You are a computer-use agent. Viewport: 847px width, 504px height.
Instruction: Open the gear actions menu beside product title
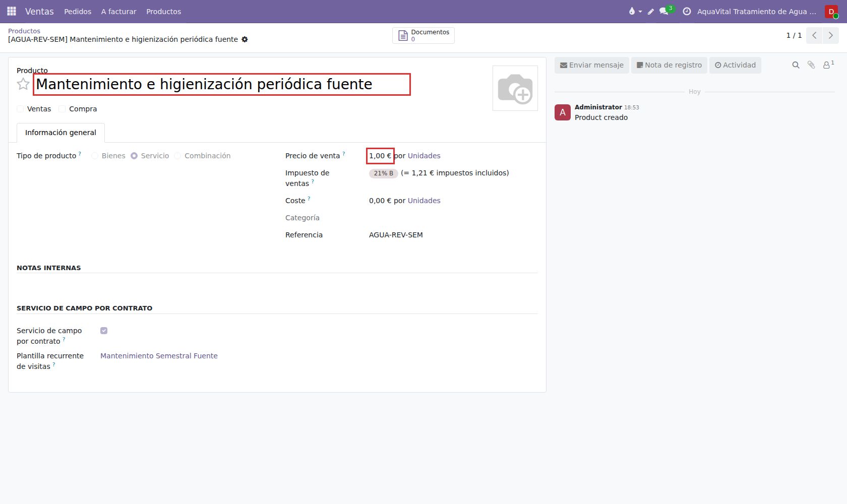(245, 39)
